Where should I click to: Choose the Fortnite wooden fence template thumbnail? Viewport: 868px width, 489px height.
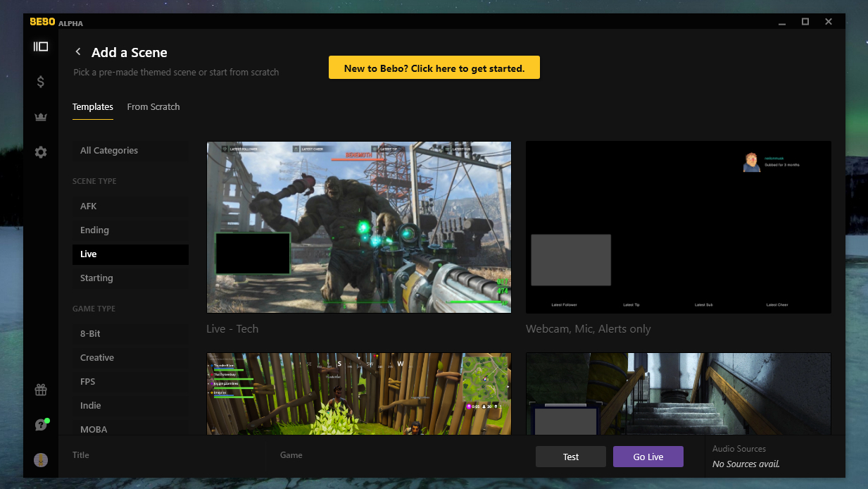(x=359, y=394)
